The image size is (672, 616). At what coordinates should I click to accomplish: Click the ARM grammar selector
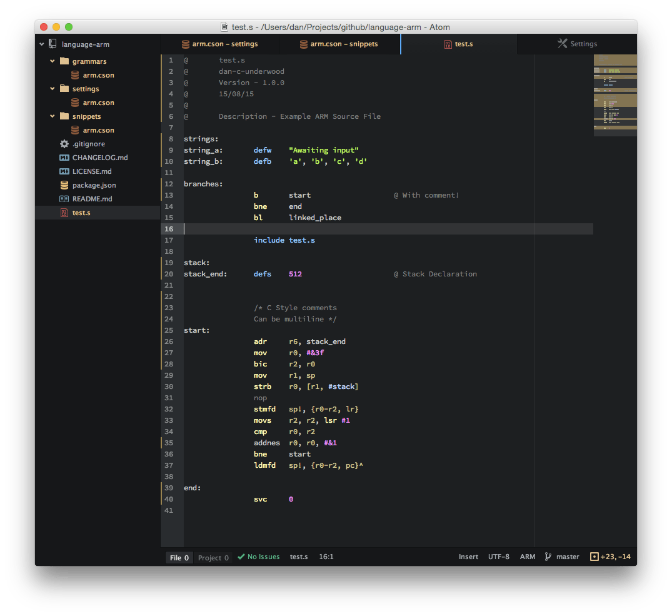[x=527, y=557]
